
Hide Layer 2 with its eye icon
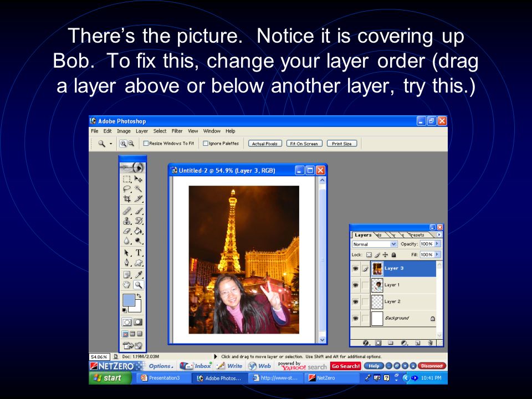point(355,301)
